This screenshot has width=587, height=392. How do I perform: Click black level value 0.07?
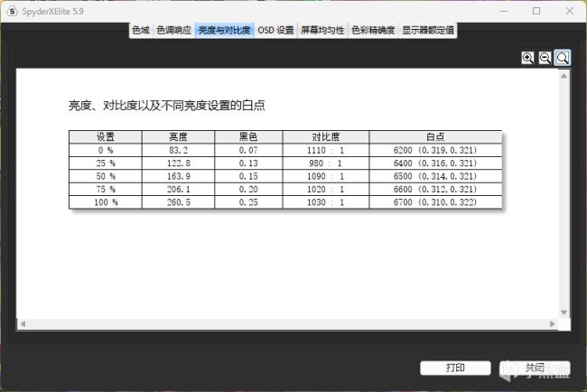tap(248, 150)
